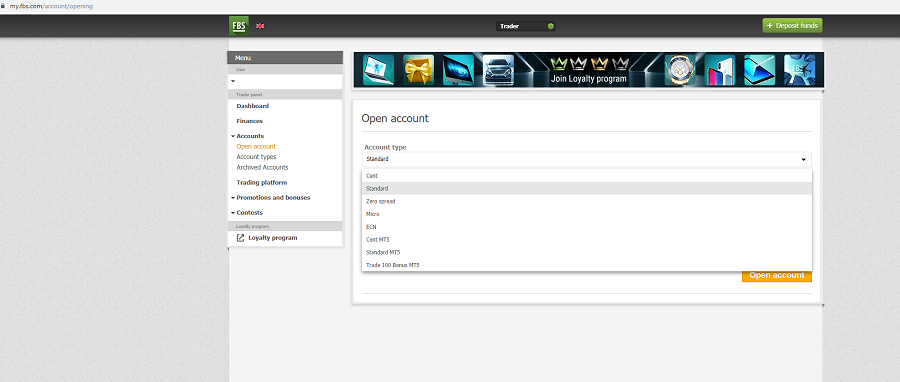The width and height of the screenshot is (900, 382).
Task: Click the Join Loyalty program banner text
Action: [x=588, y=79]
